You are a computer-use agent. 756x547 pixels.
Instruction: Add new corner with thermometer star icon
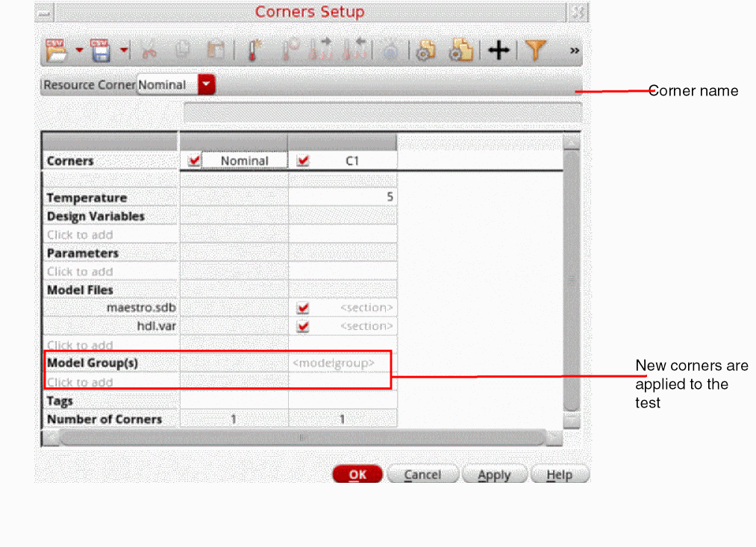coord(254,50)
